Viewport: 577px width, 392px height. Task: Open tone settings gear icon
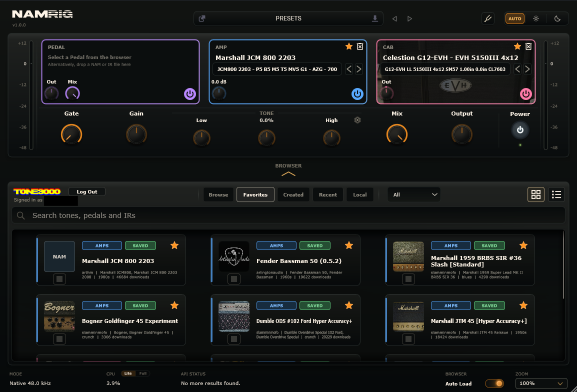tap(357, 120)
